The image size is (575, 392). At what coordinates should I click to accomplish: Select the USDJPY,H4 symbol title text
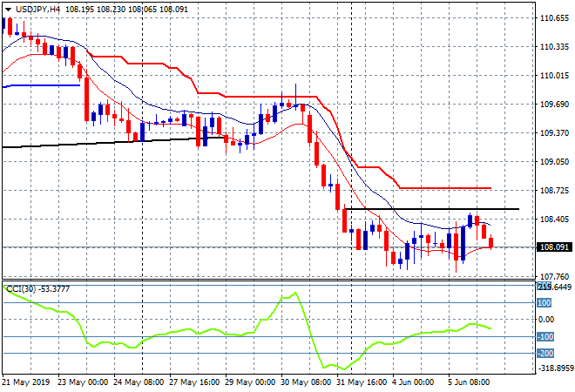pyautogui.click(x=37, y=10)
